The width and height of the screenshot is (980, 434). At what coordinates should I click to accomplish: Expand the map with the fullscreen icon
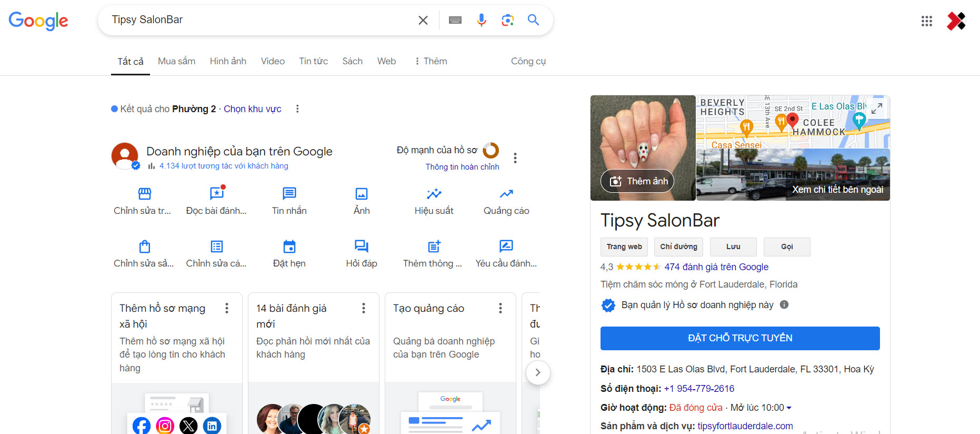(877, 108)
